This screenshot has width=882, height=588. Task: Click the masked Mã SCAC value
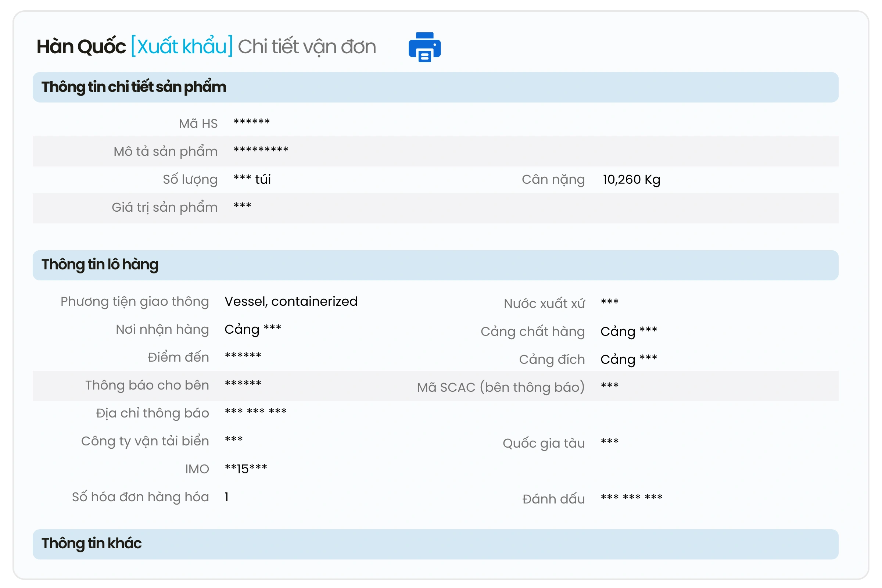[609, 386]
